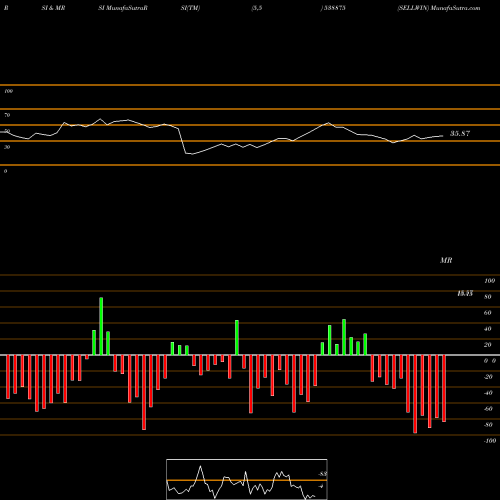Click the '538875' stock code text
Screen dimensions: 500x500
[334, 8]
